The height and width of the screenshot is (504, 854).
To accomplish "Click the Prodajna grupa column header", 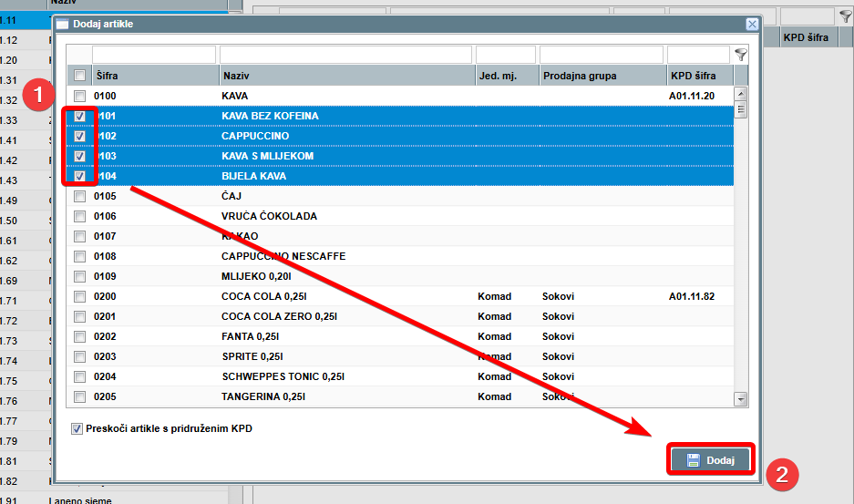I will pyautogui.click(x=602, y=76).
